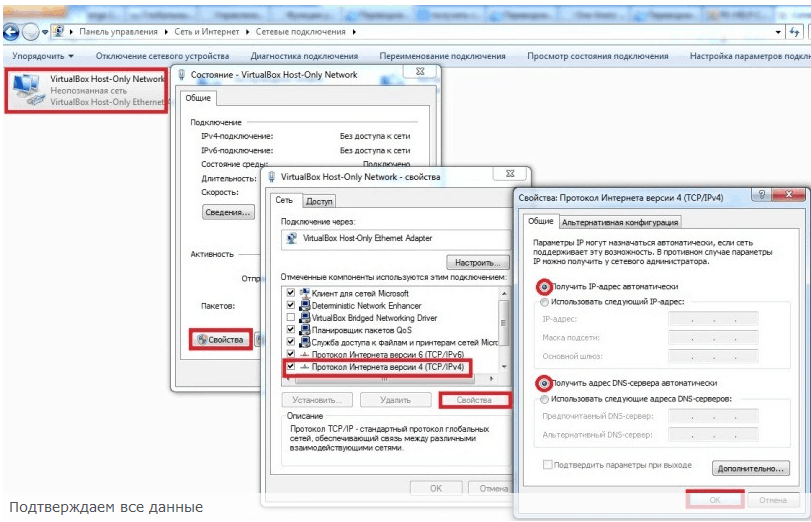Switch to Альтернативная конфигурация tab

pos(620,222)
